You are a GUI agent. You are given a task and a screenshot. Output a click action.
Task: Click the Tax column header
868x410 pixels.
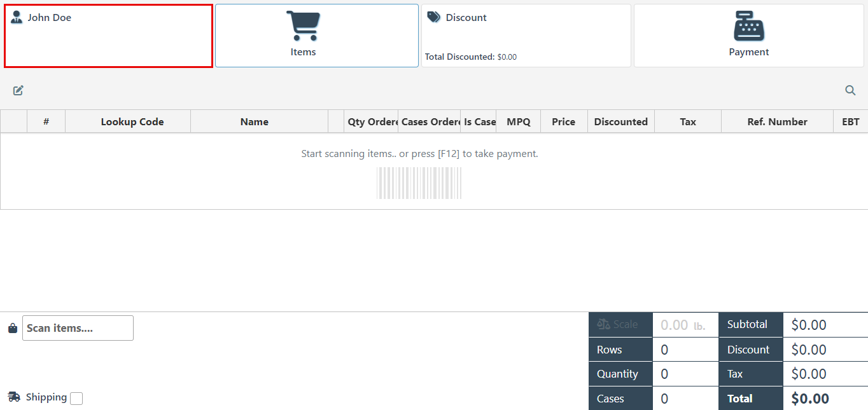[x=687, y=122]
